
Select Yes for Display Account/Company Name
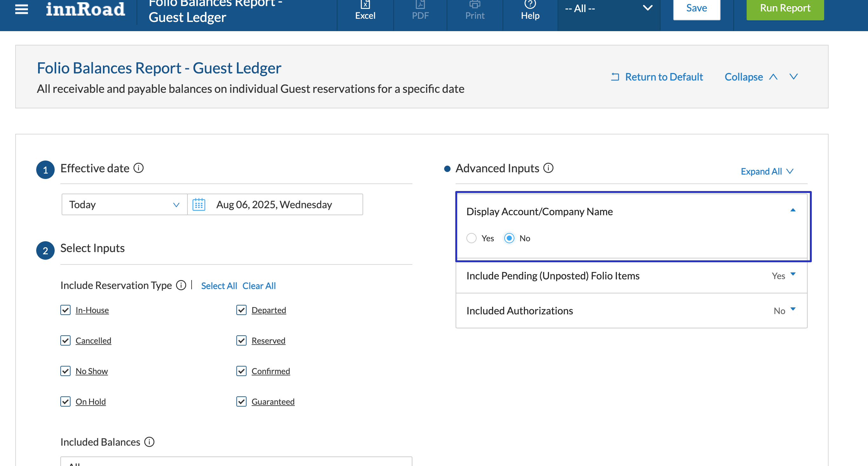471,238
